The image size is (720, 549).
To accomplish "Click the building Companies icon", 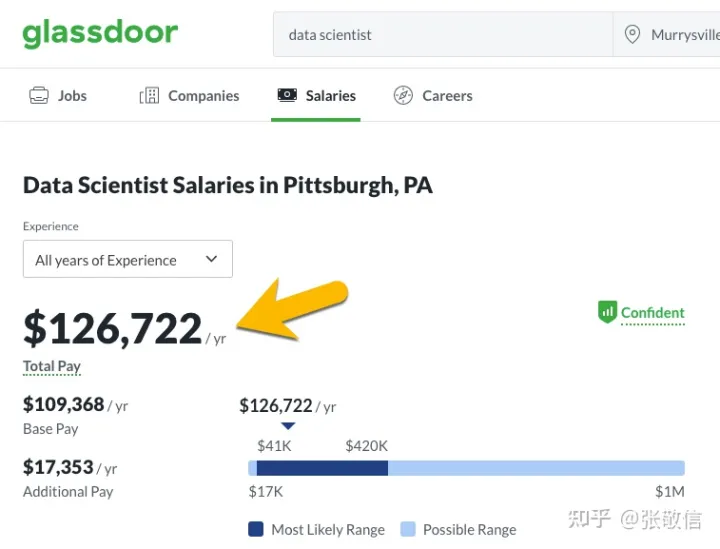I will coord(149,95).
